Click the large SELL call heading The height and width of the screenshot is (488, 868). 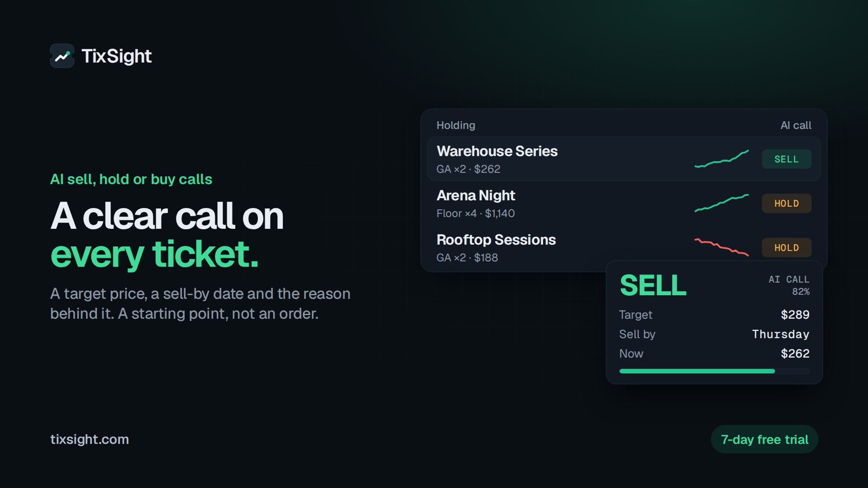pyautogui.click(x=653, y=285)
